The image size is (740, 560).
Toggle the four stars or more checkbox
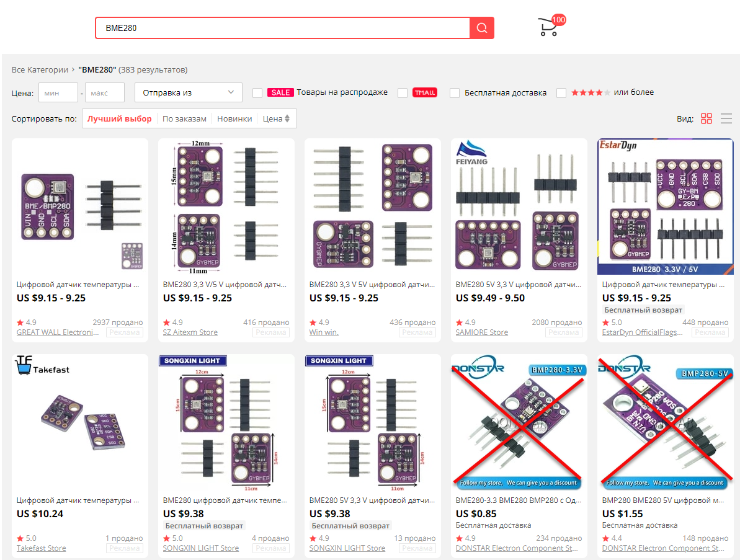pos(561,93)
